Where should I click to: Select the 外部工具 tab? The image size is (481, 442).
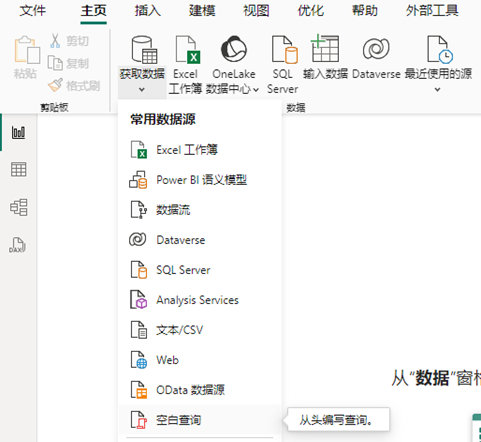pyautogui.click(x=432, y=11)
